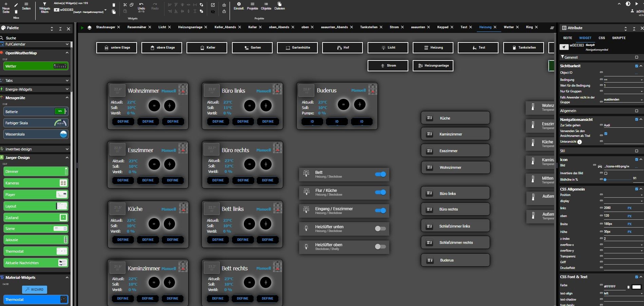Click the box-with-arrow icon above the crossed-out eye
The width and height of the screenshot is (644, 306).
pos(213,5)
